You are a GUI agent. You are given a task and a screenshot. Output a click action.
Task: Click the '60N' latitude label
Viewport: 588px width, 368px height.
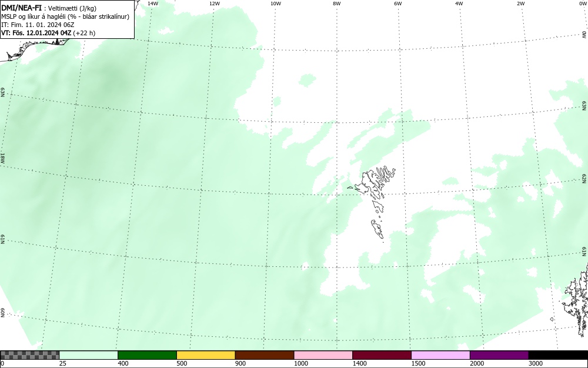pyautogui.click(x=2, y=313)
